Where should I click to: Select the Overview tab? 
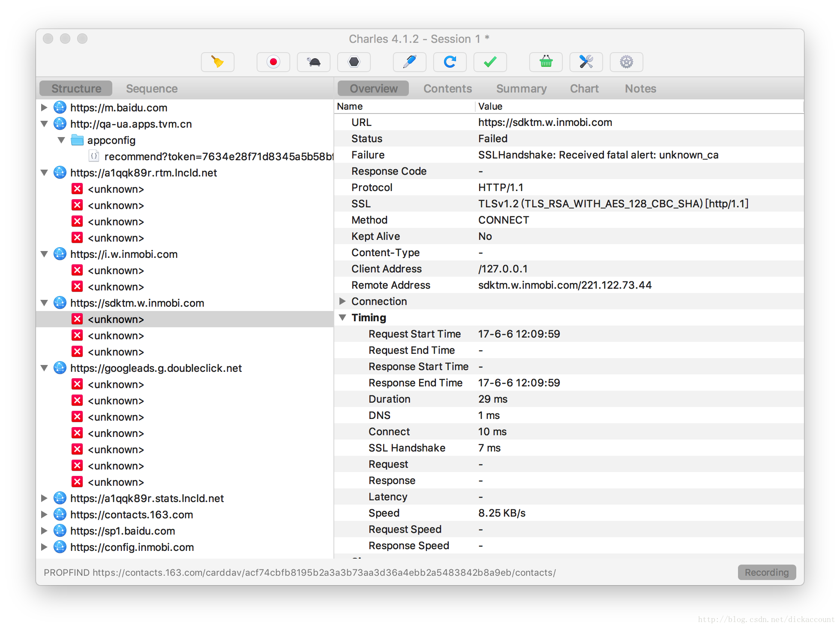coord(374,88)
